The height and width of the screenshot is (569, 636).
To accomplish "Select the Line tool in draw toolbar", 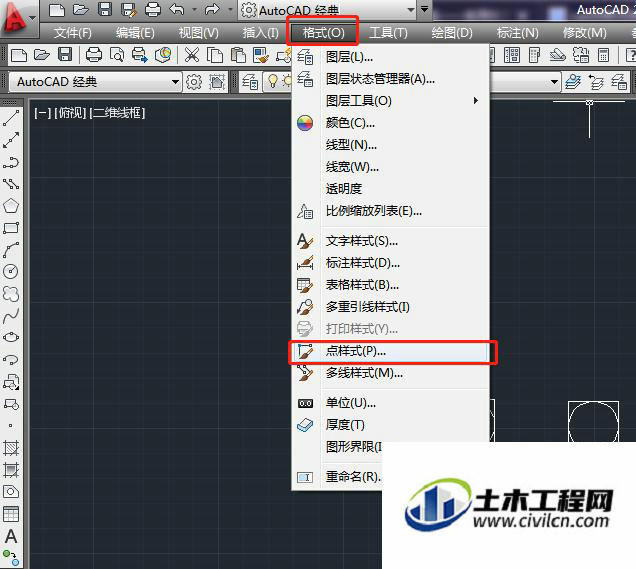I will (11, 118).
